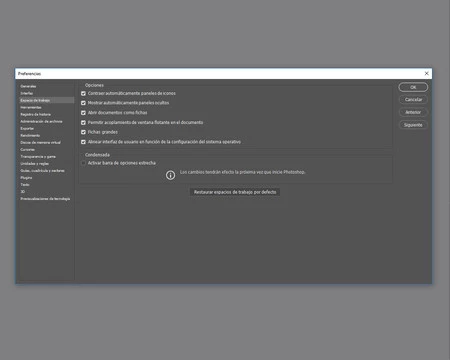This screenshot has width=450, height=360.
Task: Click the information icon beside restart notice
Action: (170, 175)
